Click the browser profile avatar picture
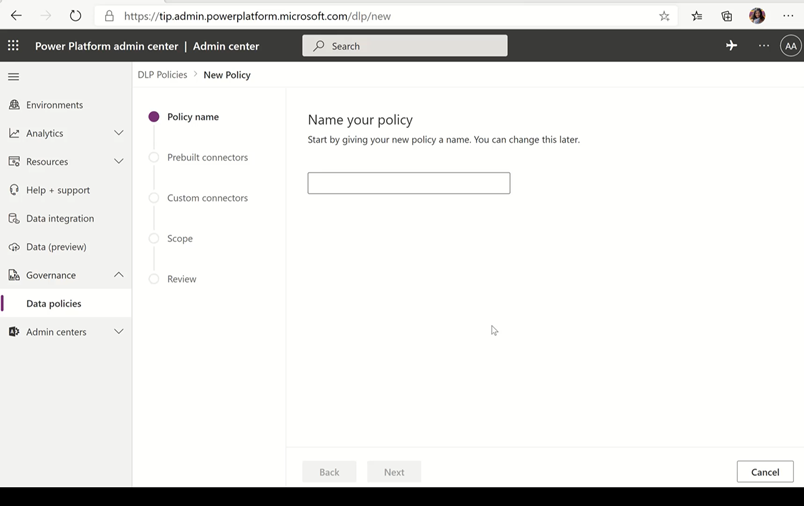 pyautogui.click(x=757, y=16)
